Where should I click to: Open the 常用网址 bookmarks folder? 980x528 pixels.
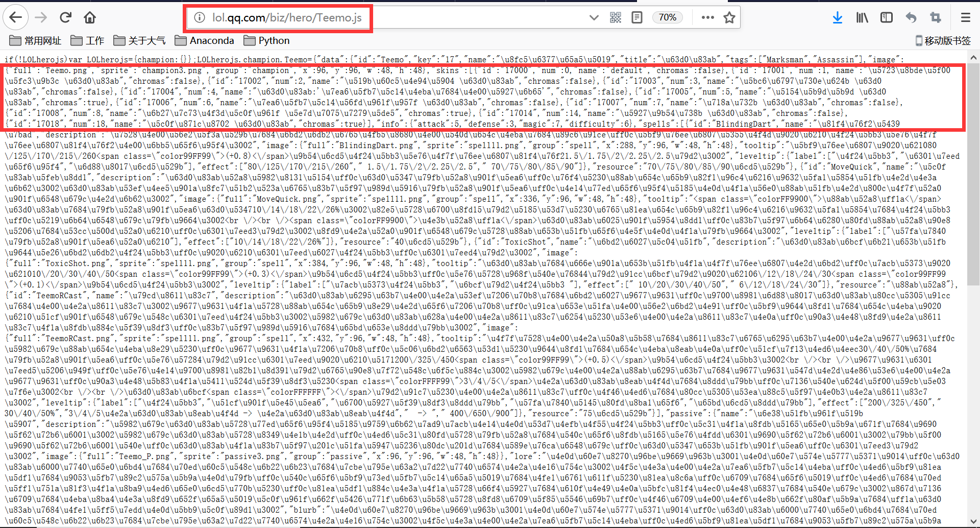point(35,40)
